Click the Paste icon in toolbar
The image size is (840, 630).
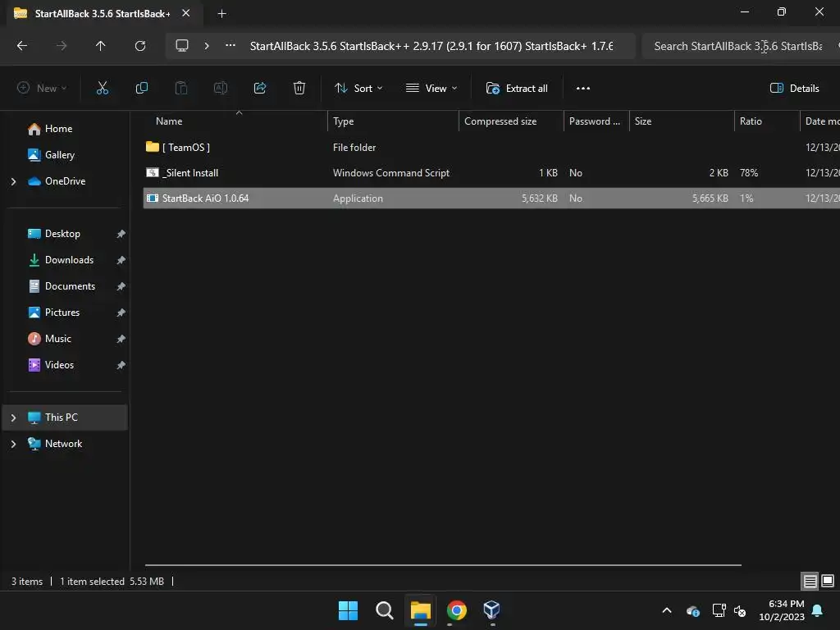(x=181, y=89)
